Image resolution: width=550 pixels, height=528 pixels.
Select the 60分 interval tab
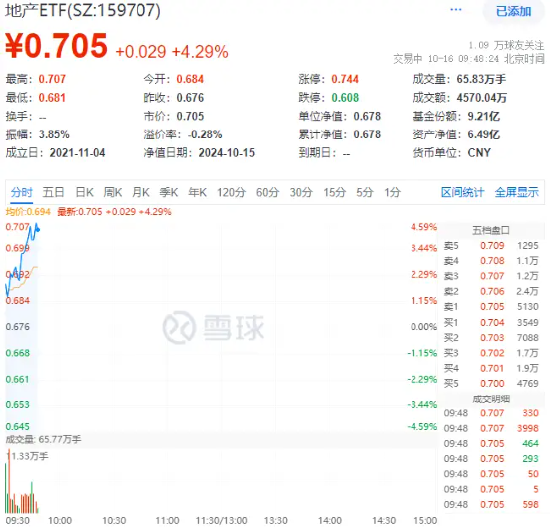[267, 192]
